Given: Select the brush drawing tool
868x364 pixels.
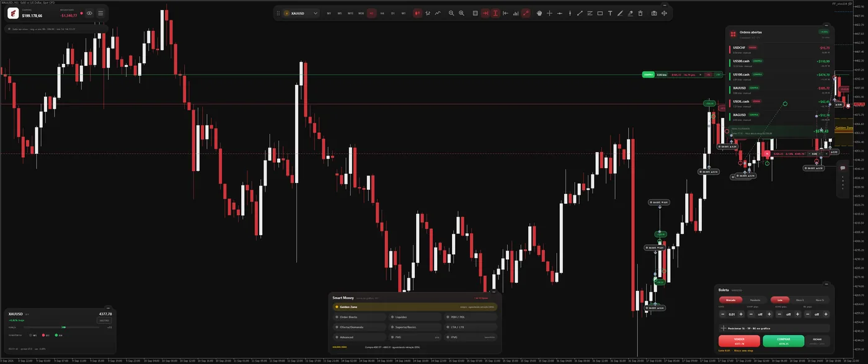Looking at the screenshot, I should click(620, 13).
